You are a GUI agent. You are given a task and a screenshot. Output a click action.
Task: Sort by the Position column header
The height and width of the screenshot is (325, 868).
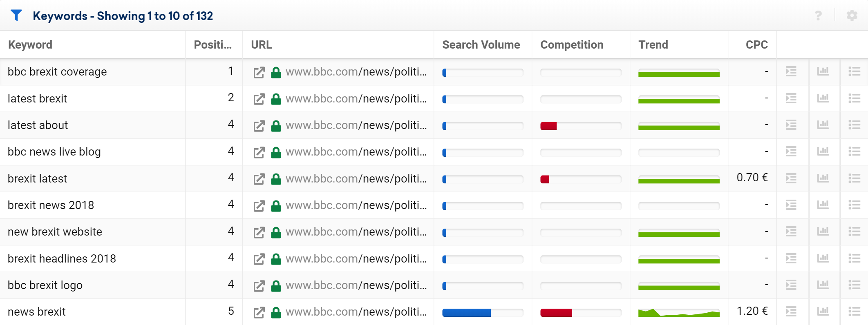[x=213, y=45]
